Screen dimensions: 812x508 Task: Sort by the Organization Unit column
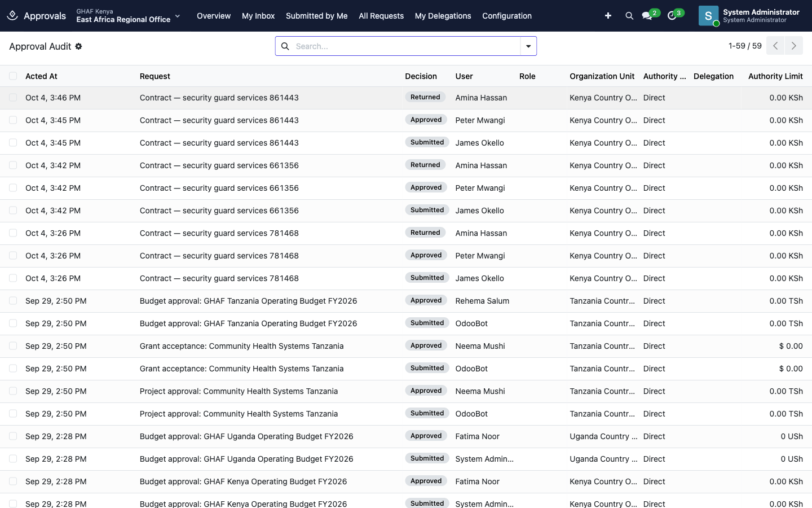[x=602, y=76]
